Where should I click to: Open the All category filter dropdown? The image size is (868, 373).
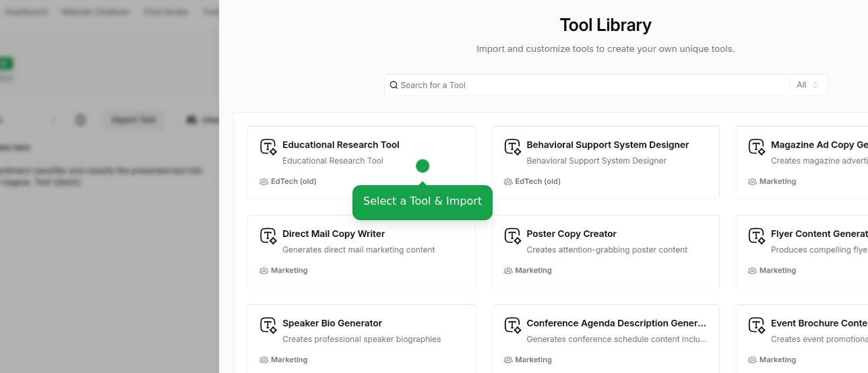coord(808,85)
